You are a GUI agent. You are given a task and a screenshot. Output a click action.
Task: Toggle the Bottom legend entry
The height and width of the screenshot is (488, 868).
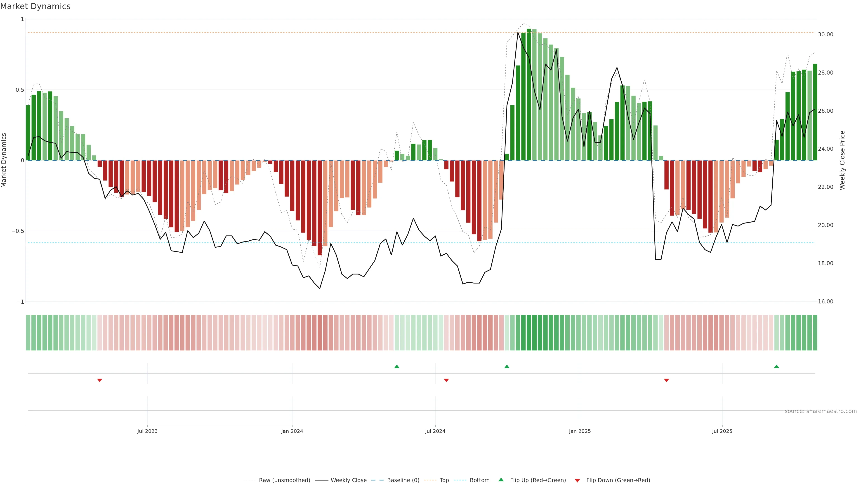[x=479, y=480]
